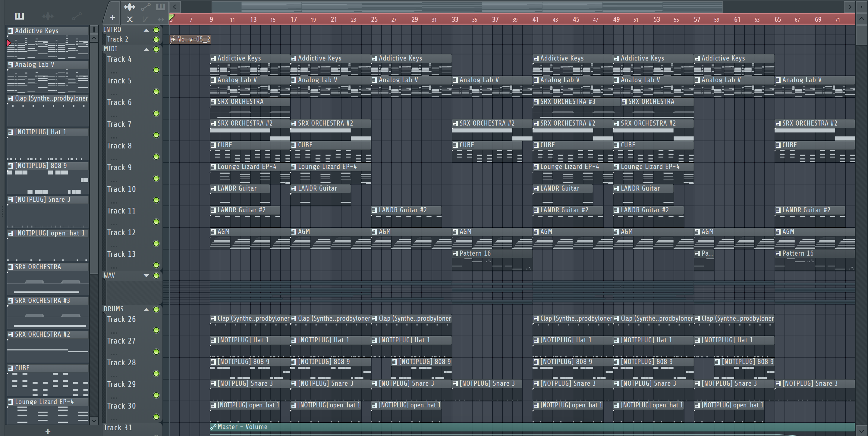Open the clip menu of the first Addictive Keys clip
Image resolution: width=868 pixels, height=436 pixels.
[x=213, y=58]
